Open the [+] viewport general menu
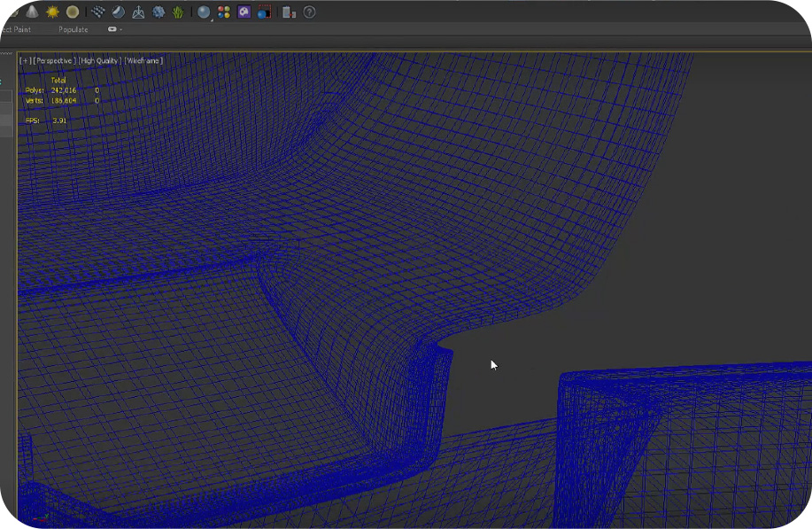Image resolution: width=812 pixels, height=529 pixels. [x=24, y=60]
